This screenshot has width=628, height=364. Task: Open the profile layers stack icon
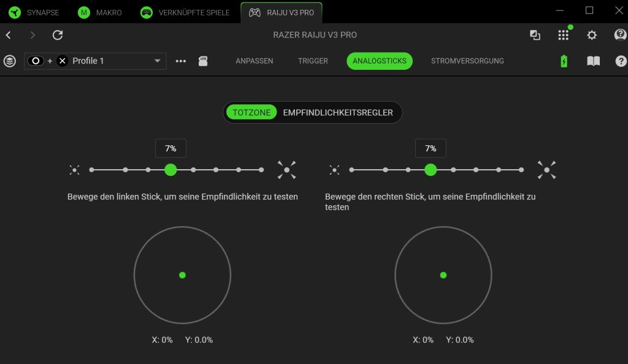(x=9, y=61)
